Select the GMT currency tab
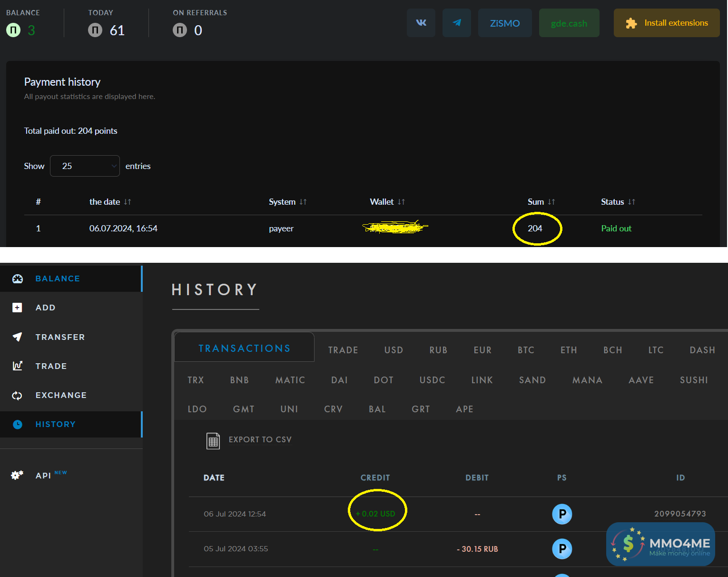The image size is (728, 577). click(244, 409)
